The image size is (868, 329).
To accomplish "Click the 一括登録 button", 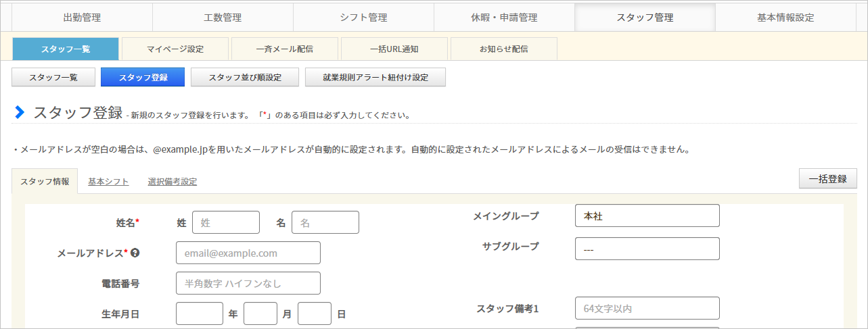I will coord(828,179).
